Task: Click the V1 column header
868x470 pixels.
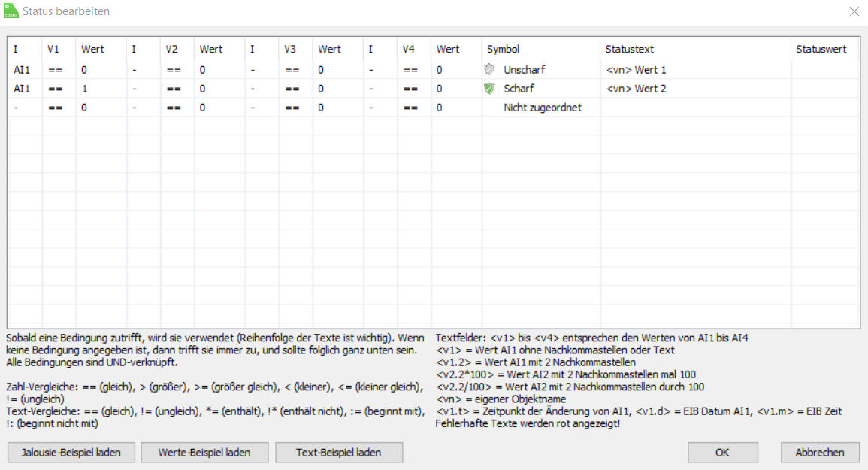Action: pyautogui.click(x=59, y=49)
